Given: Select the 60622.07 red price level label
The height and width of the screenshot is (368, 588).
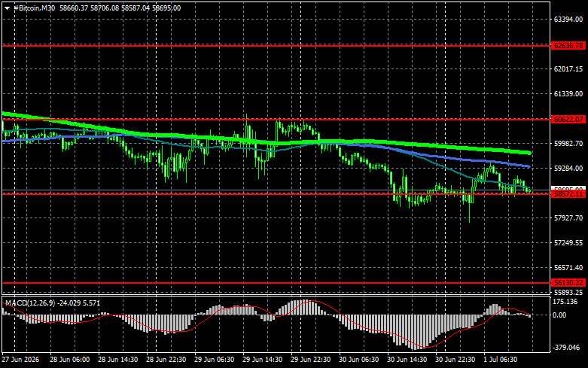Looking at the screenshot, I should pos(568,120).
